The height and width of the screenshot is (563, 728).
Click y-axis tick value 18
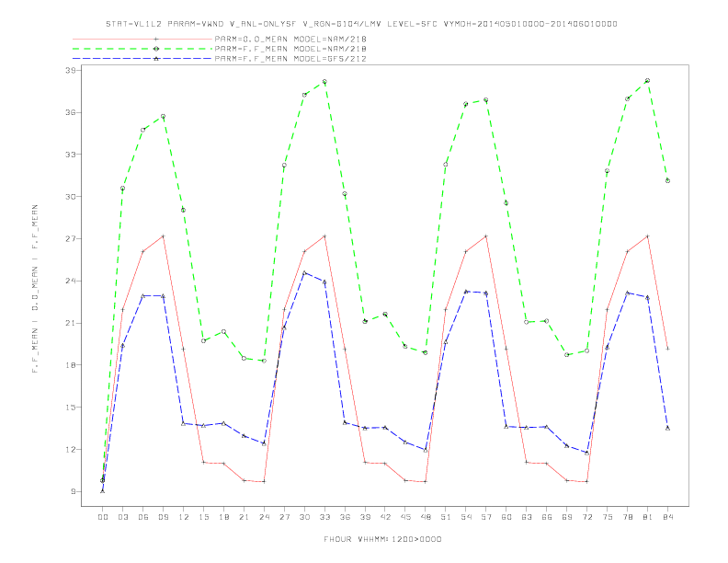[70, 365]
